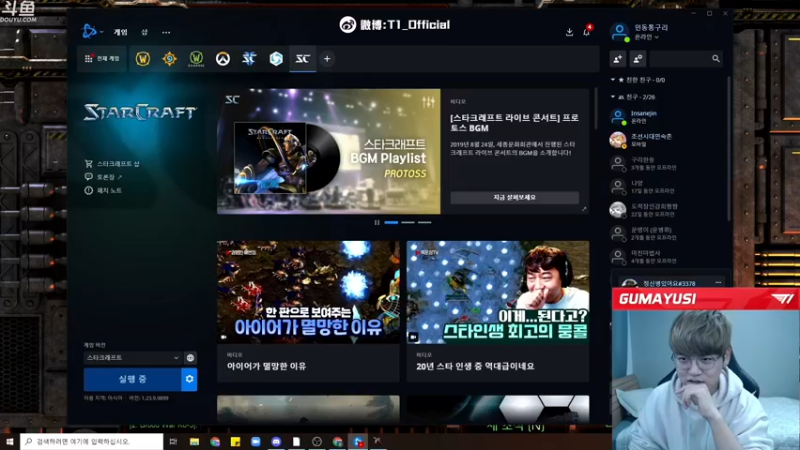Open the friend 미친마법사 entry

(666, 257)
